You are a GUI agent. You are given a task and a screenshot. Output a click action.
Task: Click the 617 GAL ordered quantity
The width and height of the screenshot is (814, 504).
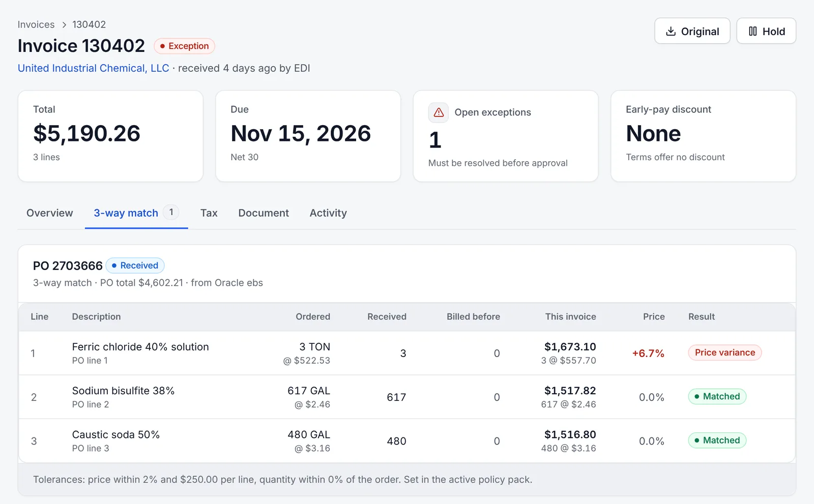tap(309, 391)
